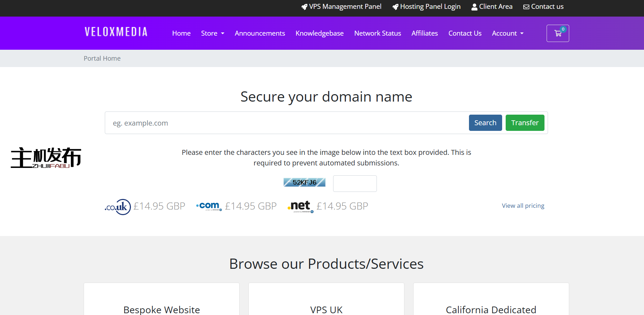The height and width of the screenshot is (315, 644).
Task: Open VPS Management Panel link
Action: pos(341,7)
